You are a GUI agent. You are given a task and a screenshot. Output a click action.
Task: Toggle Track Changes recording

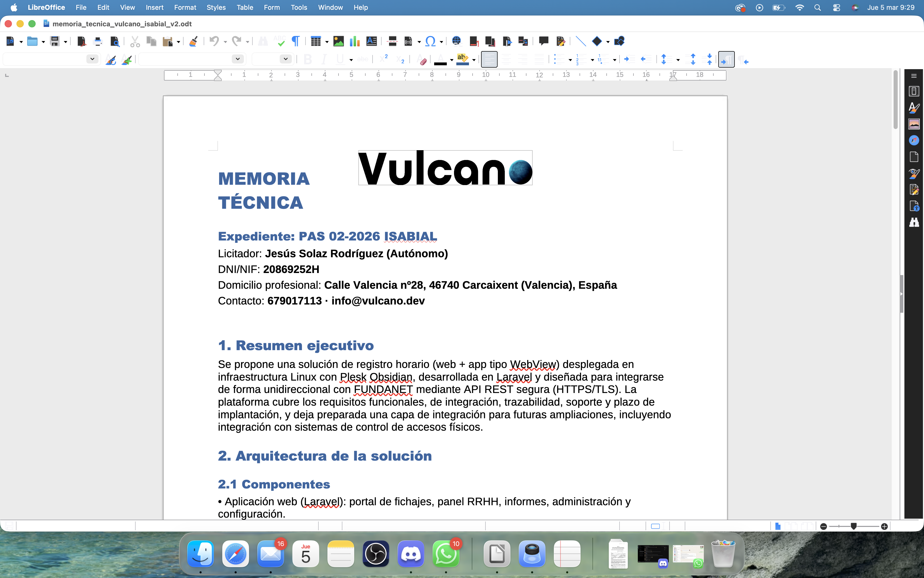(560, 41)
